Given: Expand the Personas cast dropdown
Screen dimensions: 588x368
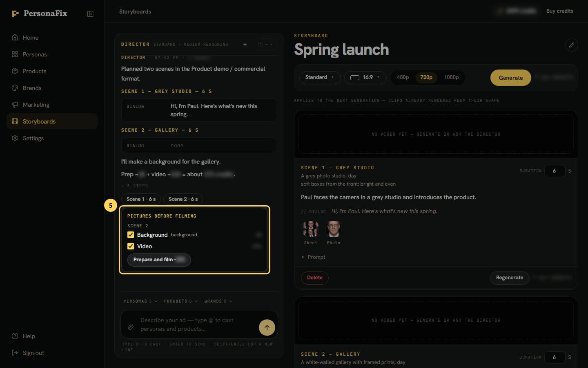Looking at the screenshot, I should 140,301.
